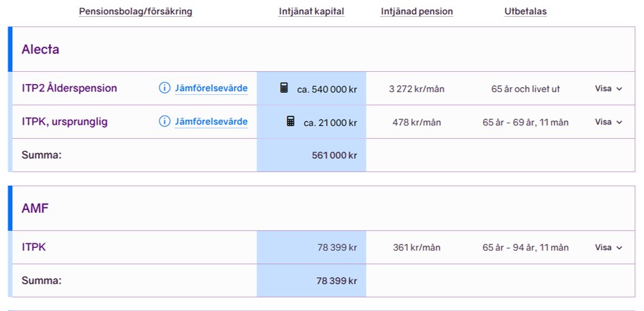
Task: Select the ITPK, ursprunglig insurance name
Action: (x=65, y=122)
